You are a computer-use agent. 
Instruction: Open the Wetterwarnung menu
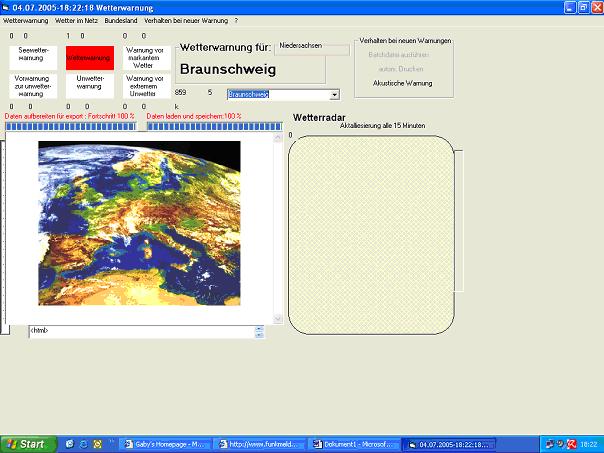25,20
